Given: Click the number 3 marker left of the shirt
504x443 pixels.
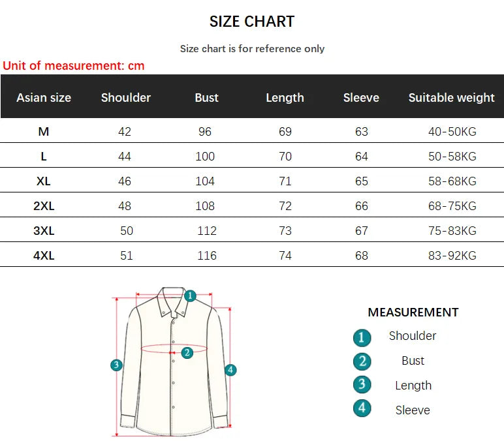Looking at the screenshot, I should 116,365.
